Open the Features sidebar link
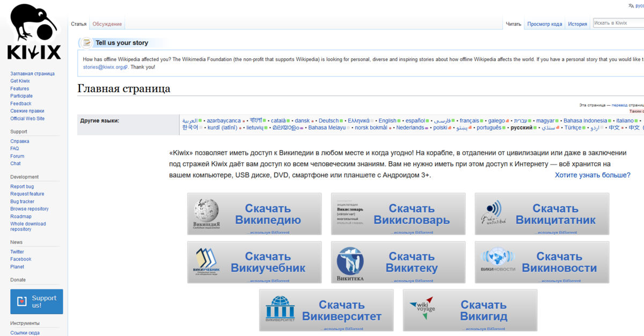The image size is (644, 336). point(19,88)
